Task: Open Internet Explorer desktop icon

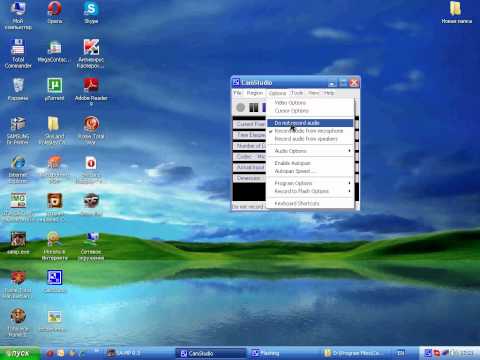Action: tap(18, 169)
